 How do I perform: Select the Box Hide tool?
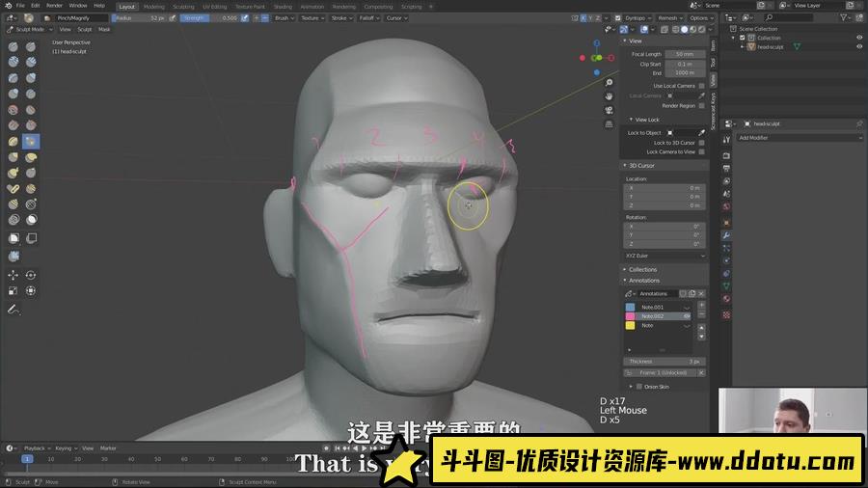coord(31,238)
